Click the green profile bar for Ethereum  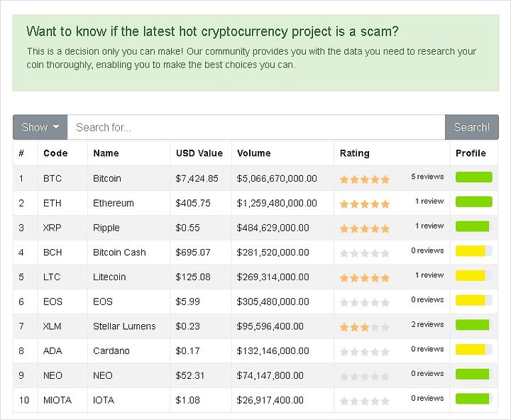(474, 201)
